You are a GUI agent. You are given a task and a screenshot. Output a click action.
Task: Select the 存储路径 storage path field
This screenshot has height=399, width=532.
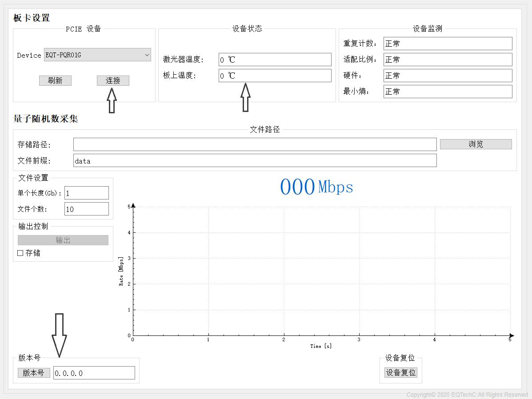click(x=255, y=144)
